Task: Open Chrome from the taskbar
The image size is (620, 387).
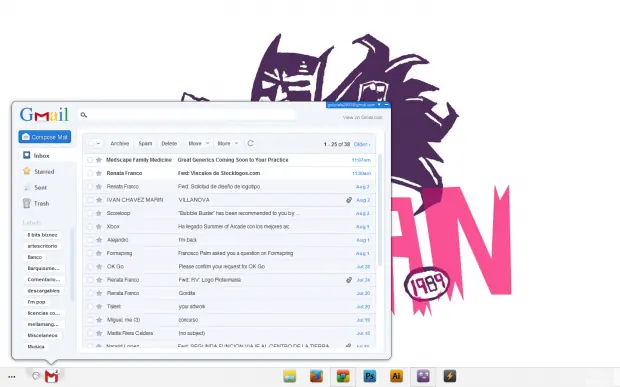Action: 343,376
